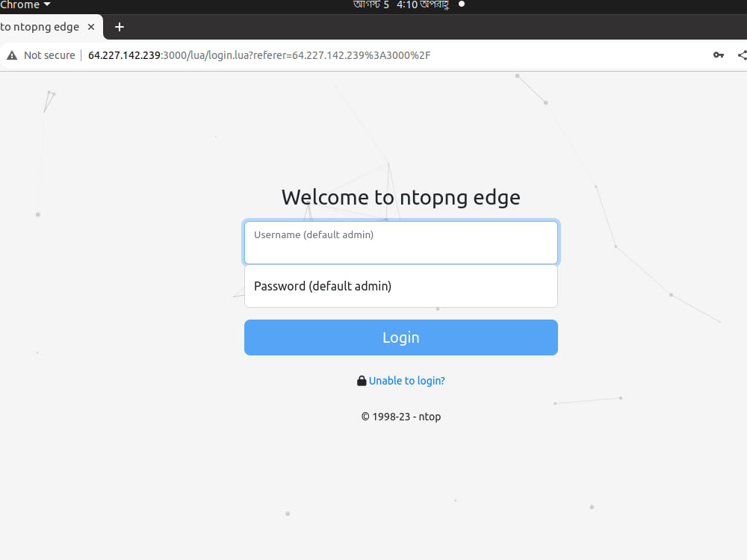
Task: Open a new browser tab with plus
Action: 119,27
